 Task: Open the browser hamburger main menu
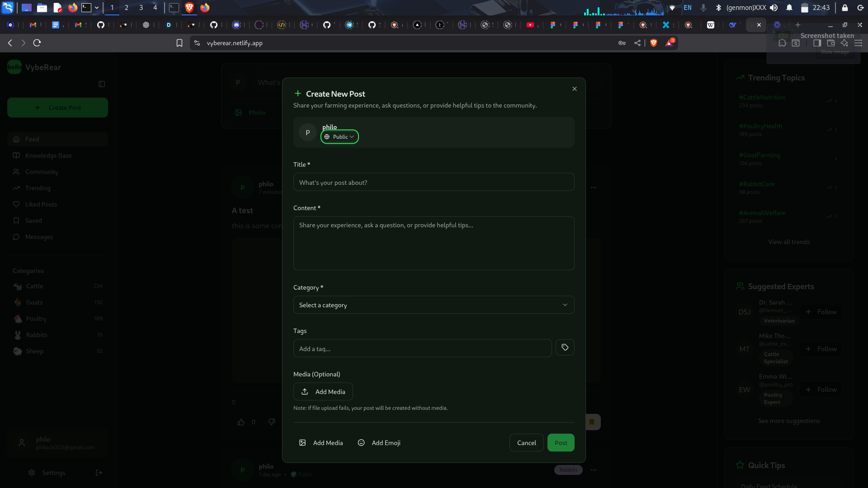point(858,43)
